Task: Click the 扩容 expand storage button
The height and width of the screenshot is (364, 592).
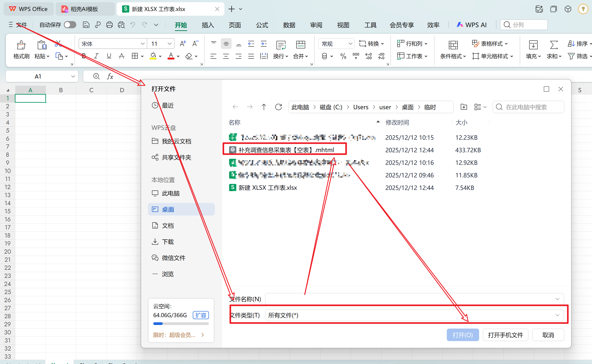Action: (x=201, y=315)
